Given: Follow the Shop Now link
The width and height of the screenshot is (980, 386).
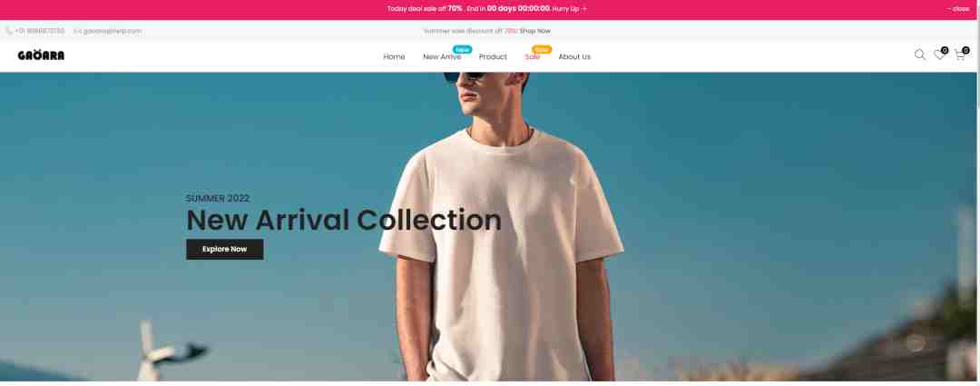Looking at the screenshot, I should point(535,31).
